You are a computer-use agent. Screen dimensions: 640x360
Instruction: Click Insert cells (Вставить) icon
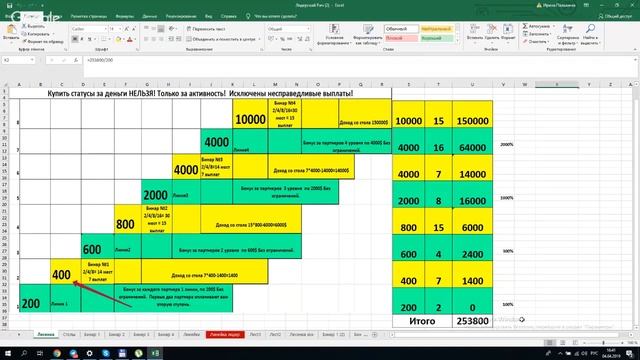[475, 29]
